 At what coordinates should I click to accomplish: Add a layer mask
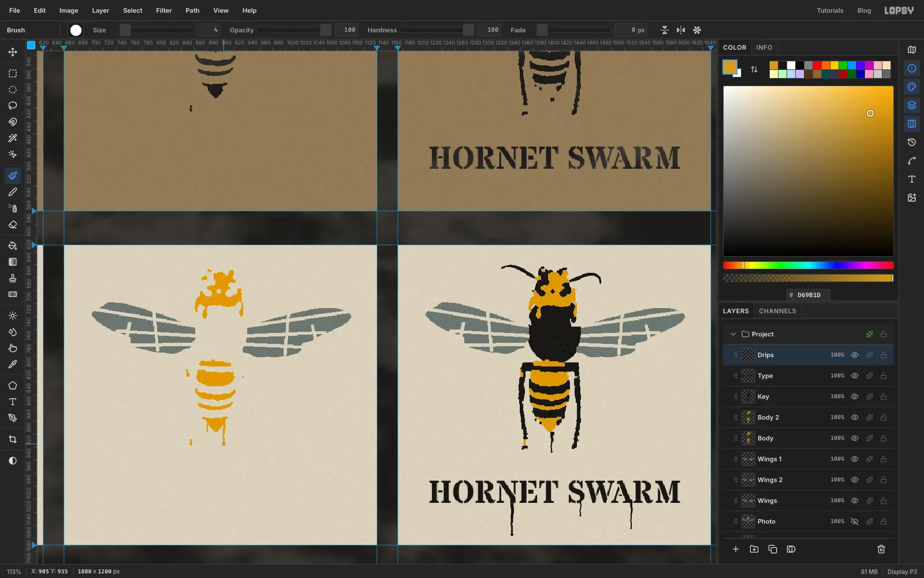coord(791,549)
